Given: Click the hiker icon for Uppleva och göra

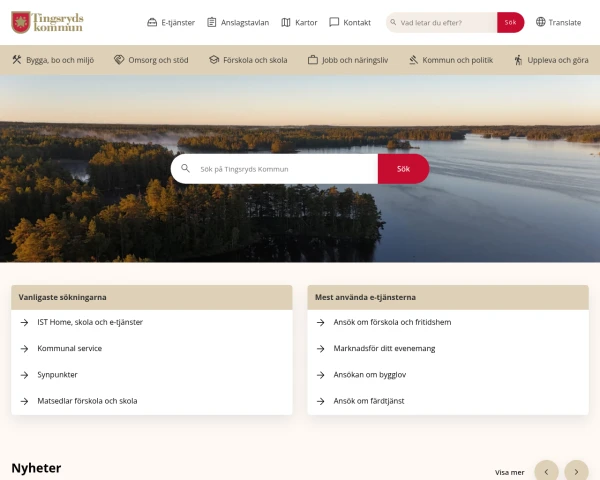Looking at the screenshot, I should click(518, 60).
